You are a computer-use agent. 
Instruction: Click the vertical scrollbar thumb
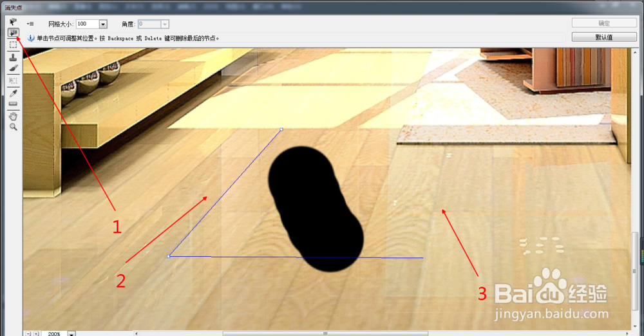pyautogui.click(x=635, y=271)
